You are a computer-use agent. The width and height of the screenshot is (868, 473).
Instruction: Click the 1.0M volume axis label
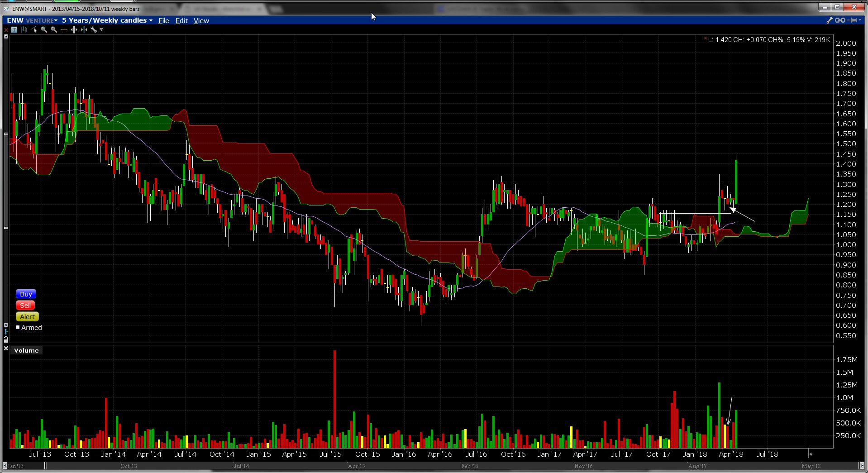[844, 398]
